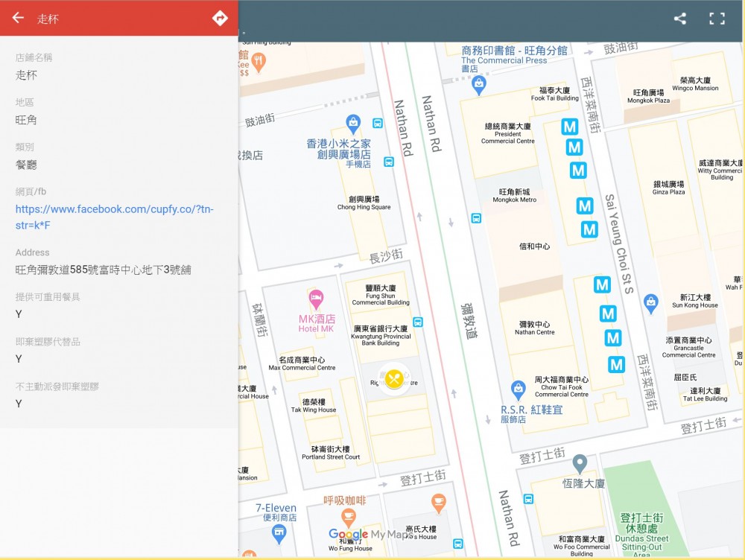
Task: Click the 旺角廣場 Mongkok Plaza label
Action: pos(649,96)
